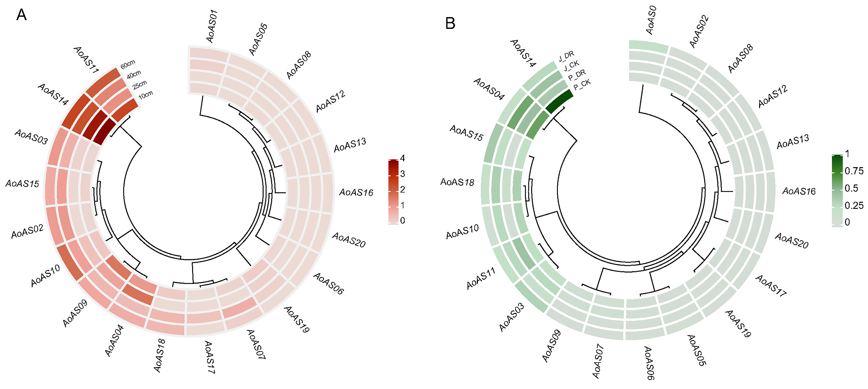Click the AoAS18 label in panel B
The image size is (868, 389).
(457, 182)
